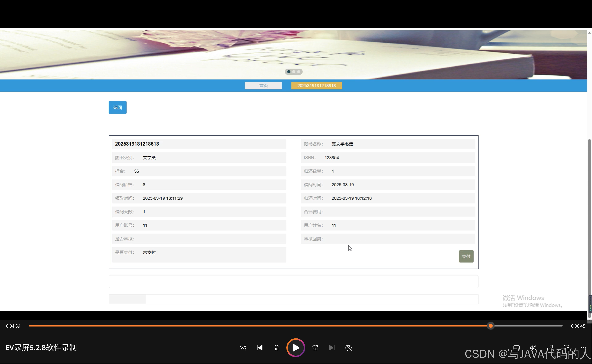592x364 pixels.
Task: Select the 2025319181218618 tab
Action: (316, 85)
